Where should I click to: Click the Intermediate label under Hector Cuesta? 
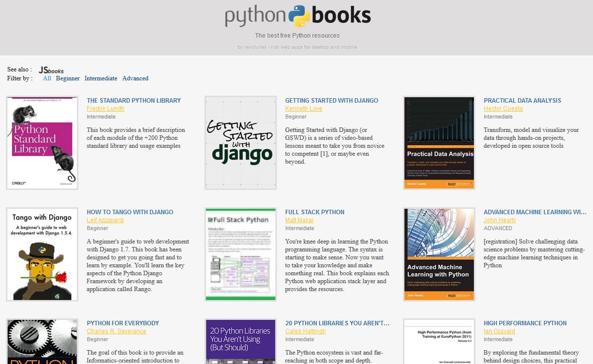pos(498,117)
